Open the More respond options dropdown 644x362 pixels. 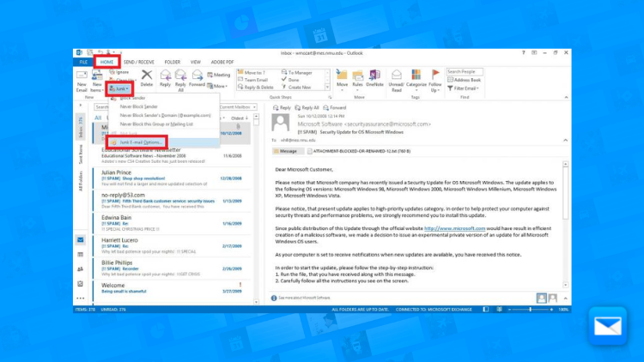217,86
